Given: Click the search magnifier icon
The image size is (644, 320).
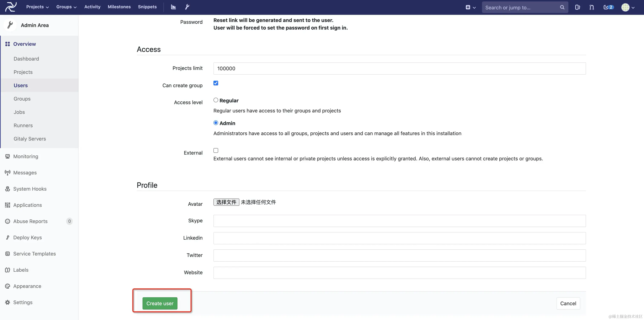Looking at the screenshot, I should pyautogui.click(x=562, y=7).
